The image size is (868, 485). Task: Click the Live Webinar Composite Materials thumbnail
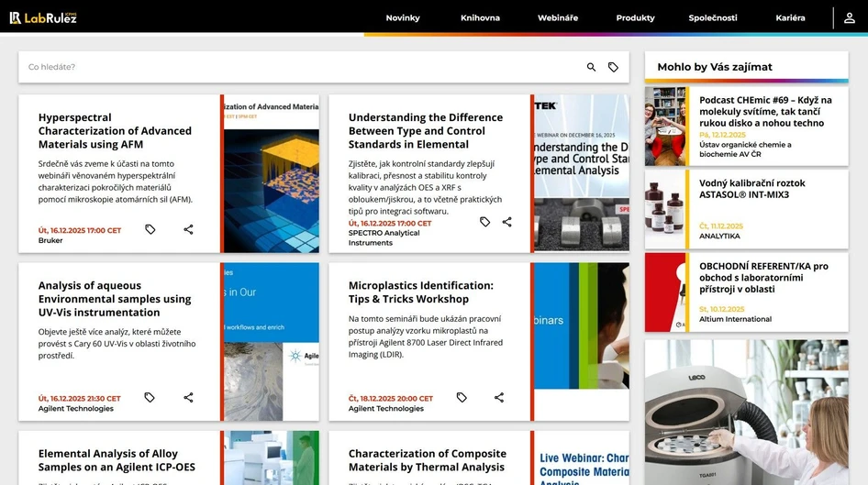click(581, 457)
